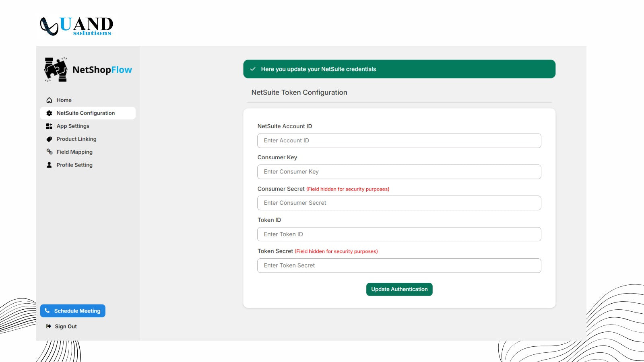This screenshot has height=362, width=644.
Task: Click the Schedule Meeting button
Action: click(x=72, y=311)
